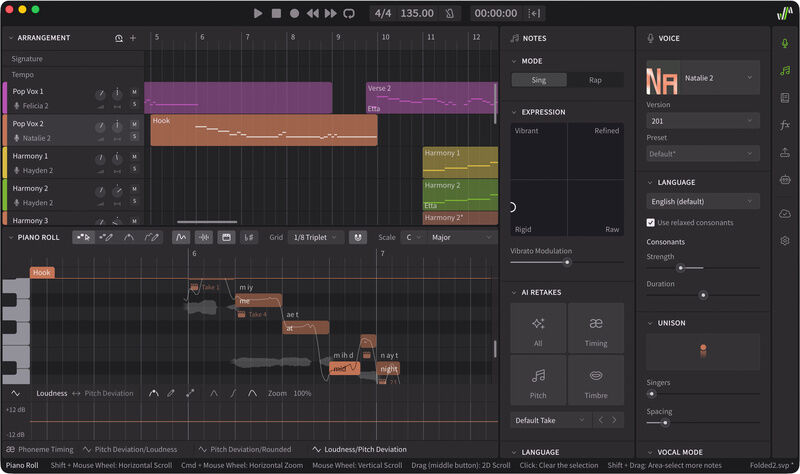Image resolution: width=800 pixels, height=474 pixels.
Task: Toggle loop playback icon in transport
Action: tap(349, 13)
